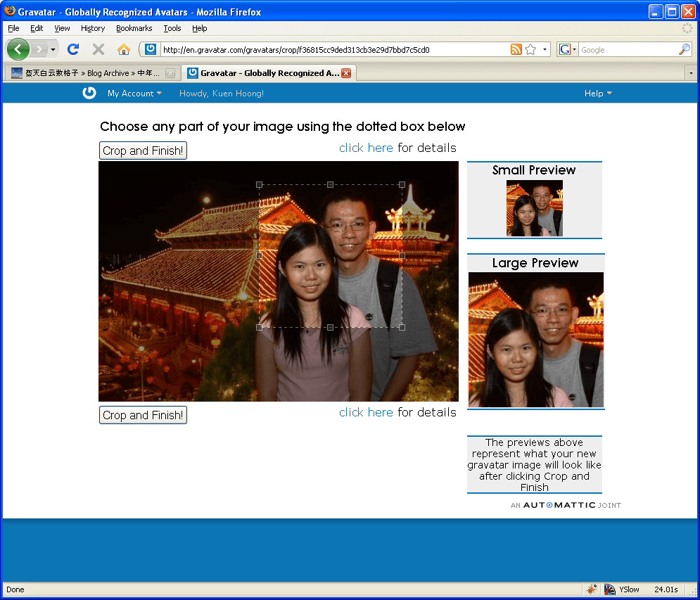
Task: Open the Tools menu
Action: (172, 28)
